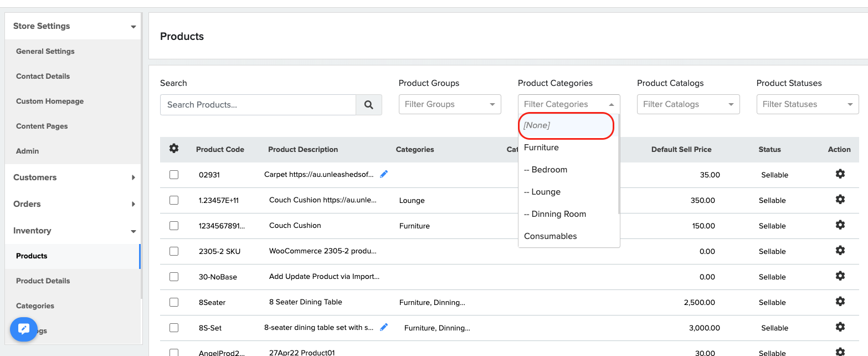Tick the checkbox for the 8S-Set product

click(x=174, y=327)
